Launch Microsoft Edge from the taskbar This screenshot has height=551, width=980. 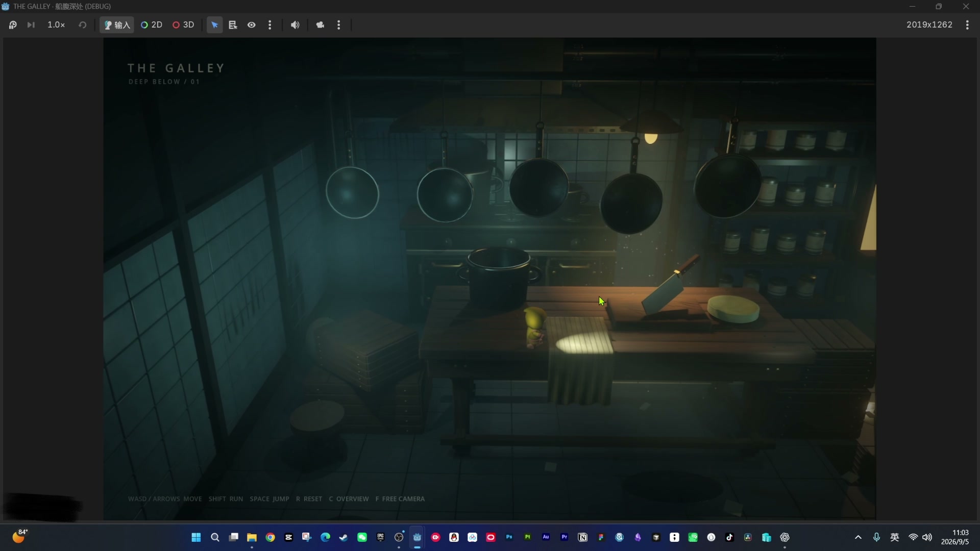325,537
